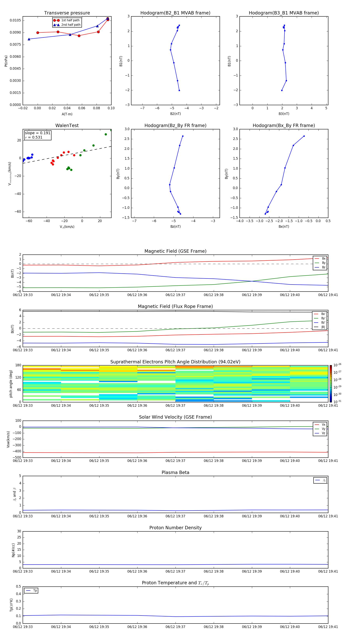Screen dimensions: 351x644
Task: Click the "Plasma Beta" panel title
Action: pos(175,472)
